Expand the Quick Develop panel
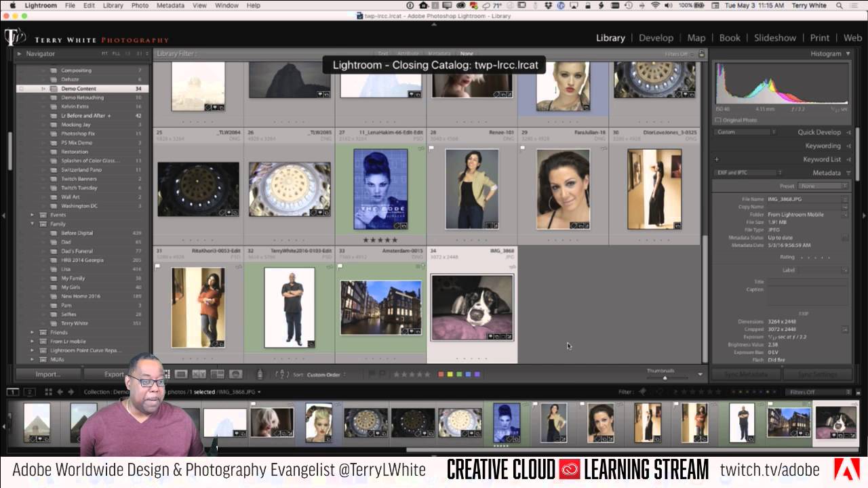The width and height of the screenshot is (868, 488). click(848, 132)
